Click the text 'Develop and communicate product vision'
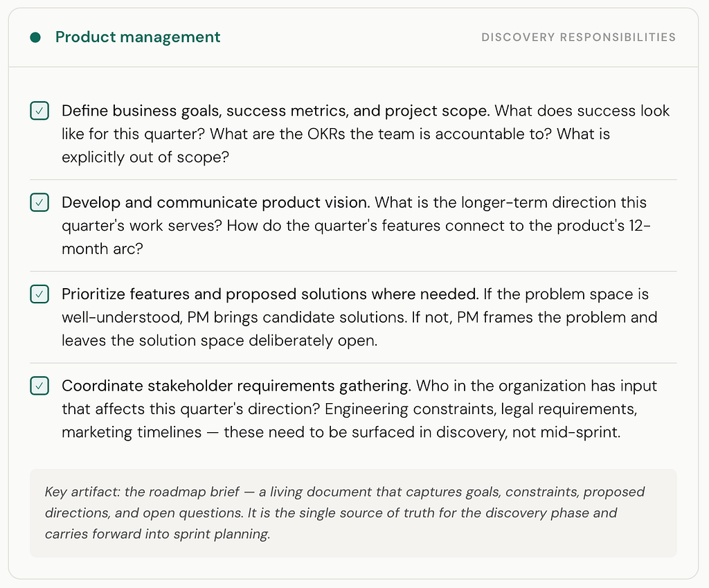This screenshot has width=709, height=588. click(x=216, y=202)
